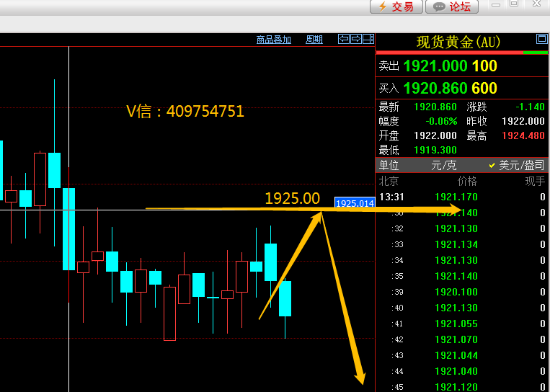This screenshot has height=392, width=550.
Task: Click the 卖出 price 1921.000
Action: coord(435,66)
